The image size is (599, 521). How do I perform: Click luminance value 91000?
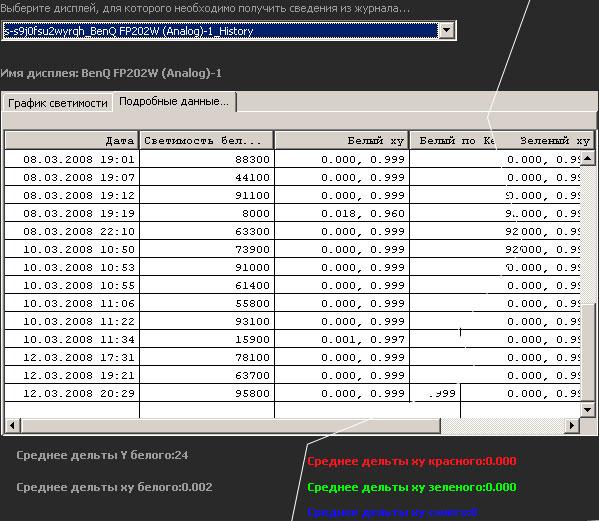(x=252, y=267)
